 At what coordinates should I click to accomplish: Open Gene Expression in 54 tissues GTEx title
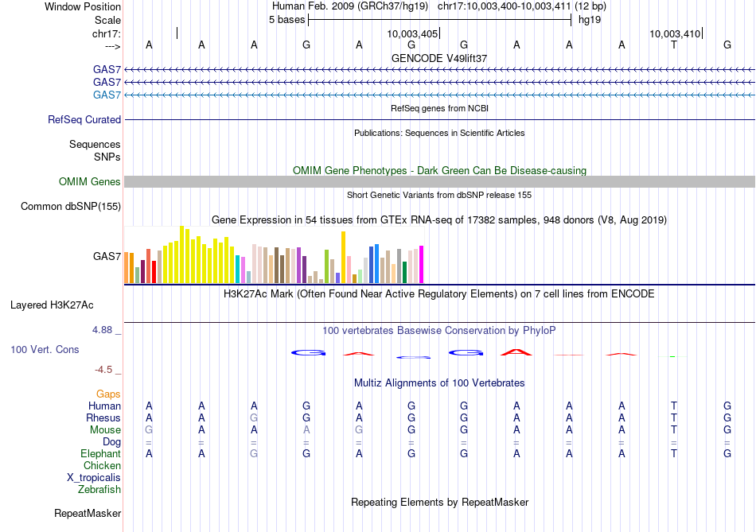point(439,220)
